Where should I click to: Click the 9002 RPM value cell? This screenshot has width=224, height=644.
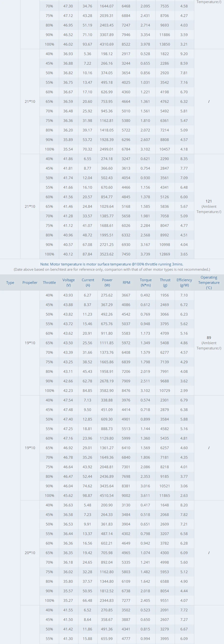[x=126, y=495]
